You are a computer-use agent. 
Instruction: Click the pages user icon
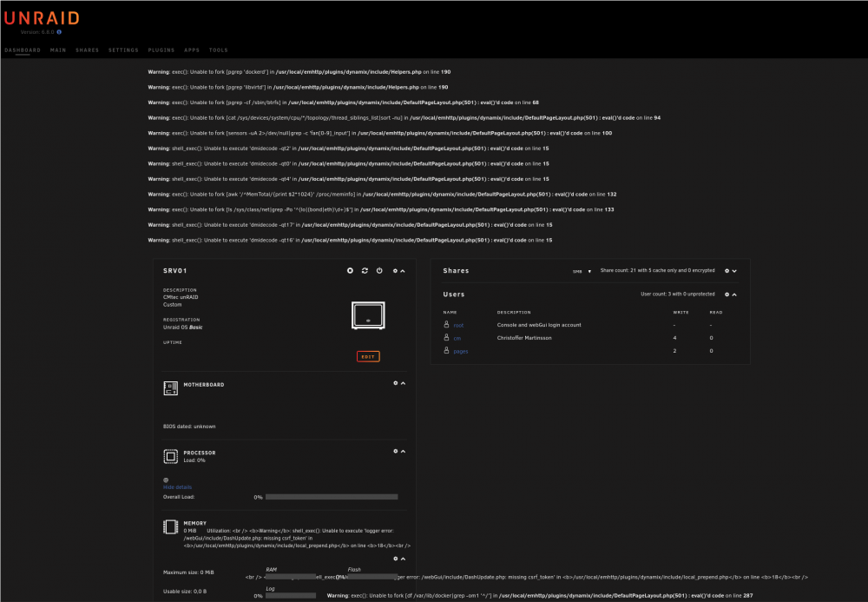446,351
